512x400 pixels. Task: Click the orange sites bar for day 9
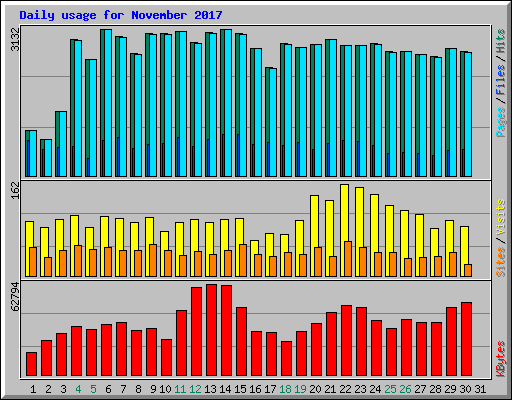153,260
